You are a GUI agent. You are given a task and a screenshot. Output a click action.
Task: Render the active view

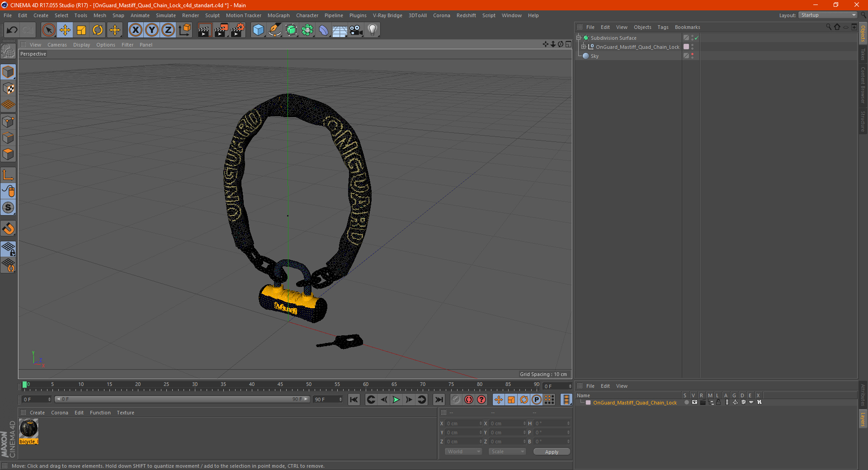[x=204, y=30]
